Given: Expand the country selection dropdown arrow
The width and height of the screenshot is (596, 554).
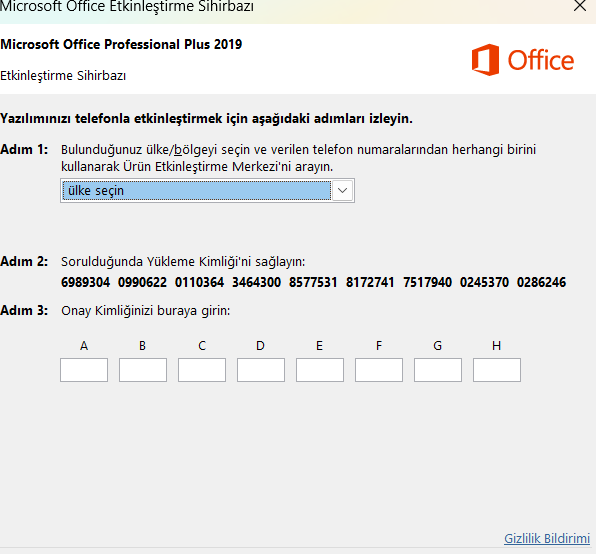Looking at the screenshot, I should 342,190.
